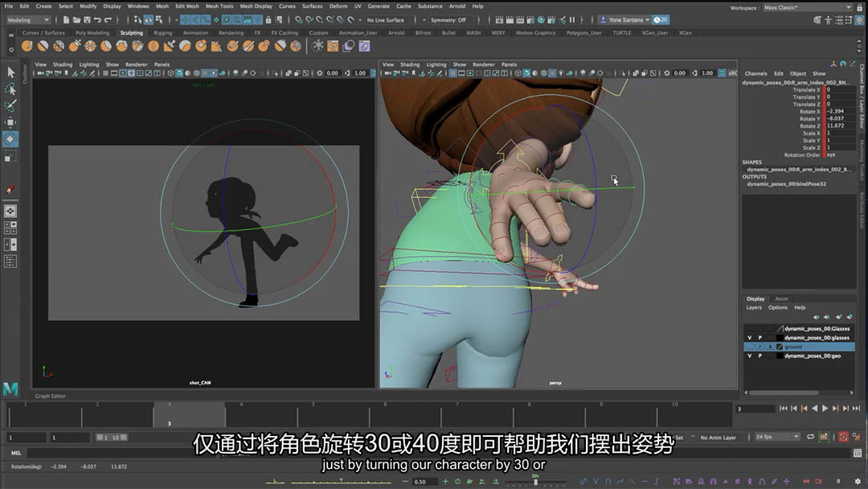Image resolution: width=868 pixels, height=489 pixels.
Task: Select the Rotate Z value field
Action: (841, 125)
